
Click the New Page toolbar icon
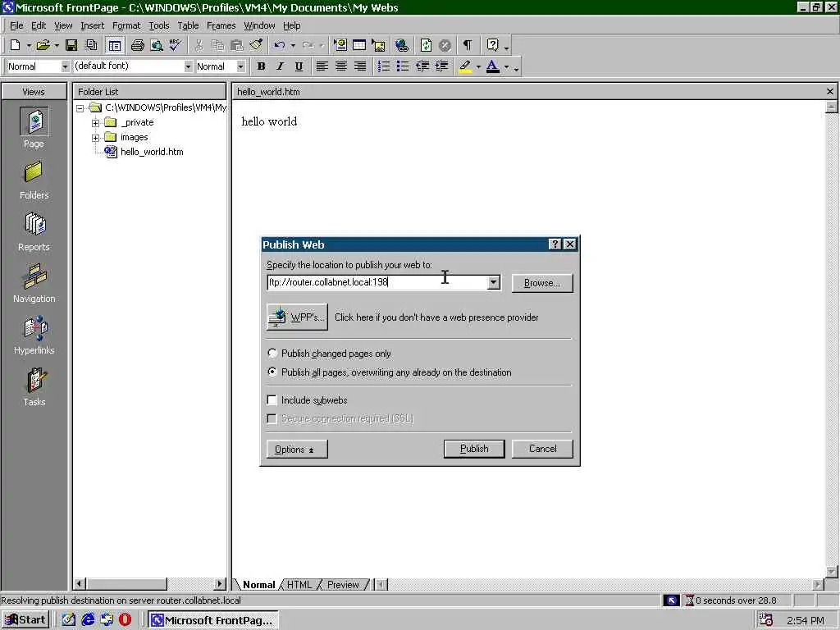tap(15, 46)
